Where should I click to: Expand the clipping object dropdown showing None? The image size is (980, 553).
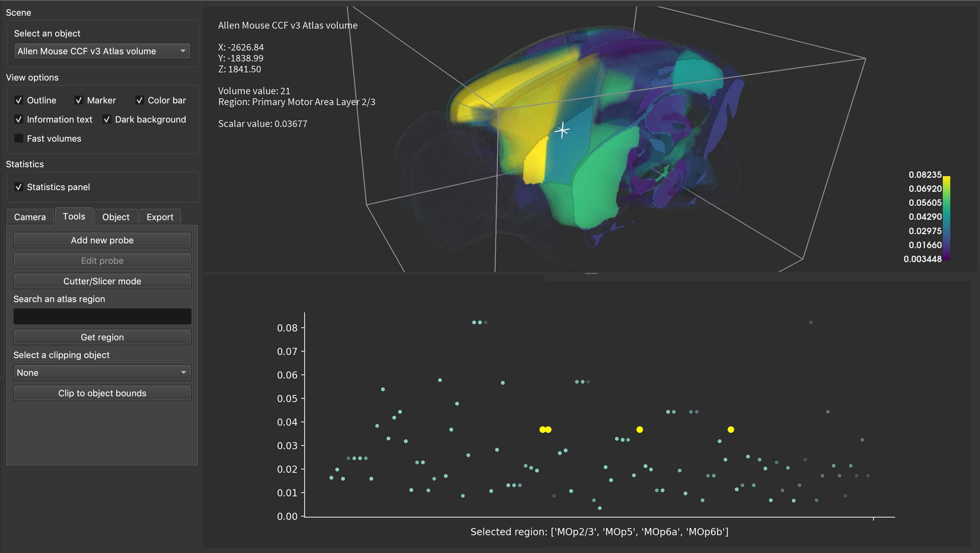tap(102, 373)
